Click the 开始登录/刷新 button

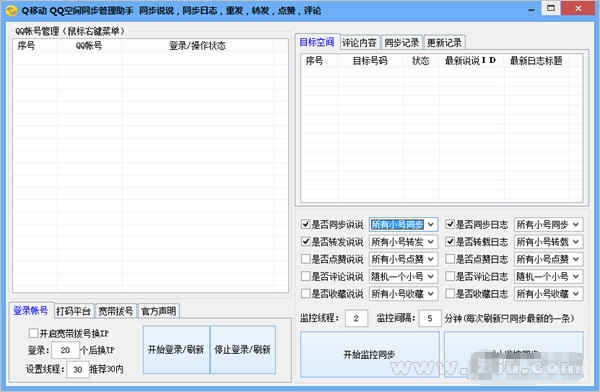(x=176, y=350)
